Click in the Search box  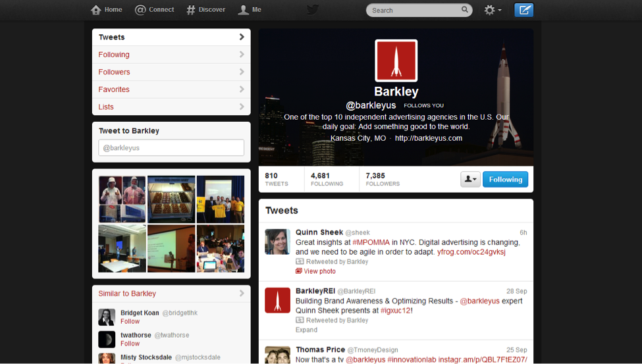(419, 11)
